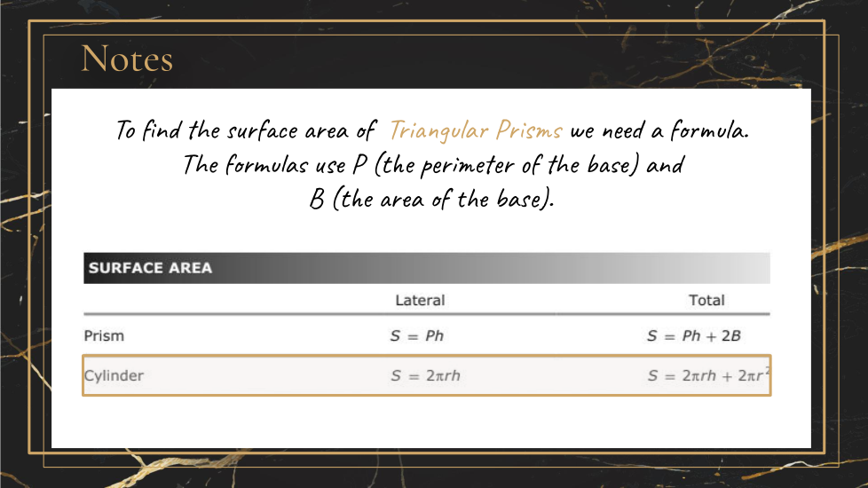
Task: Click the cylinder lateral formula S = 2πrh
Action: point(425,375)
